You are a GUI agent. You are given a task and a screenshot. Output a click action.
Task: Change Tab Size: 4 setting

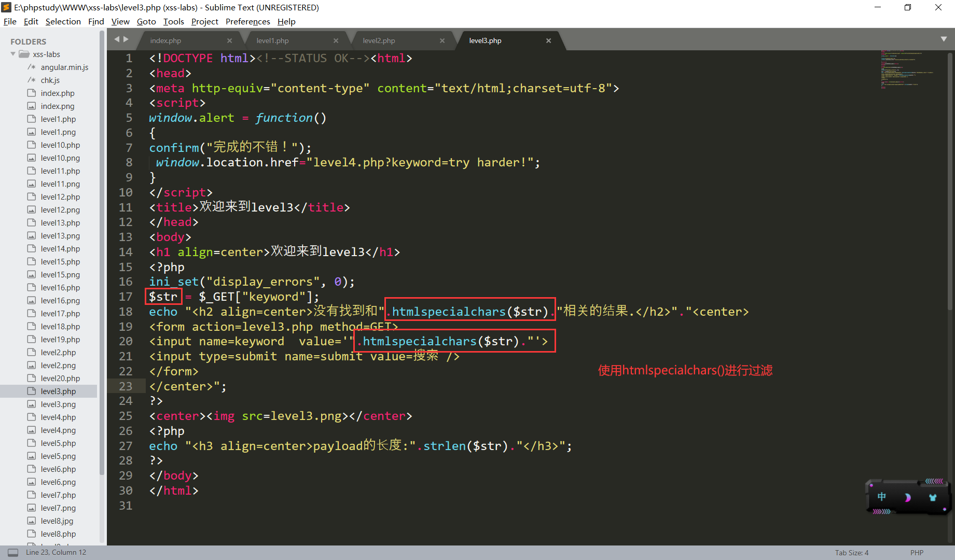(851, 553)
